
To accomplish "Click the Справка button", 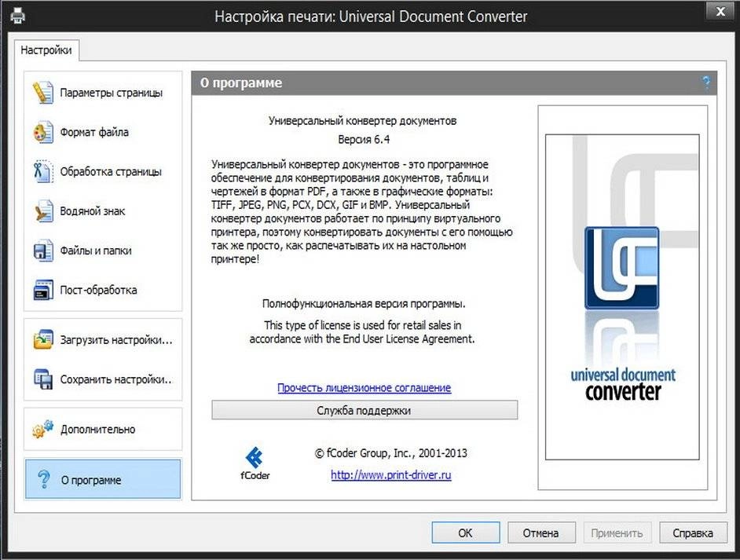I will coord(693,533).
